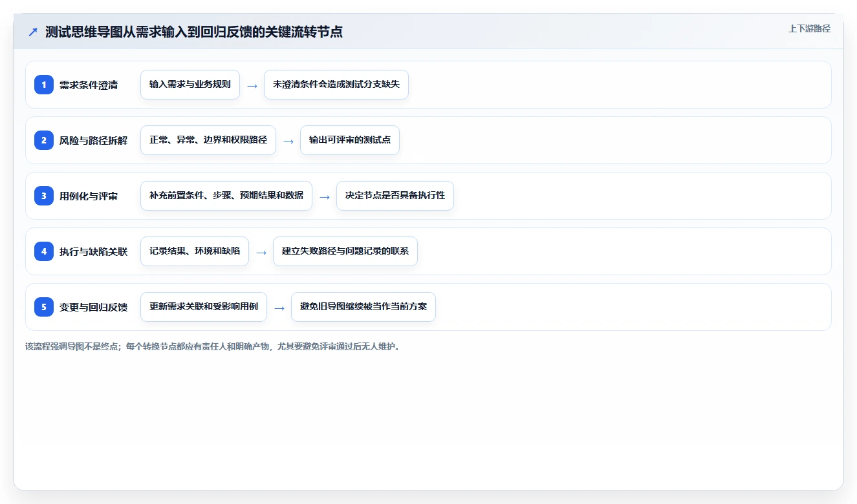857x504 pixels.
Task: Select step number 3 badge
Action: click(x=44, y=196)
